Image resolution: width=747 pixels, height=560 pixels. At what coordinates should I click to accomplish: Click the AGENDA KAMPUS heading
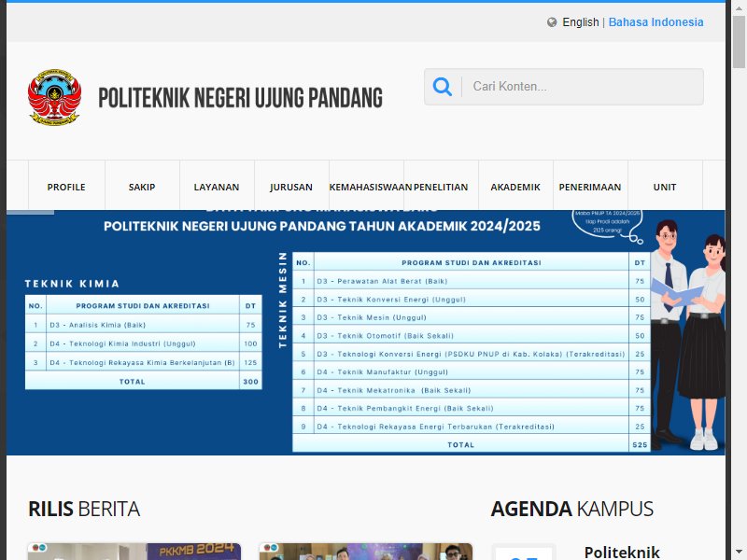coord(572,509)
